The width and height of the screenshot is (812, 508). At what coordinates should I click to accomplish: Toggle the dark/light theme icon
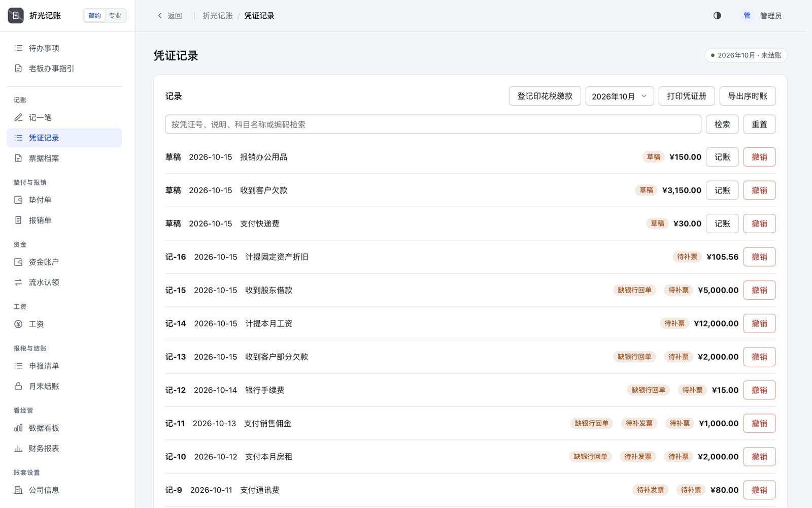[717, 16]
